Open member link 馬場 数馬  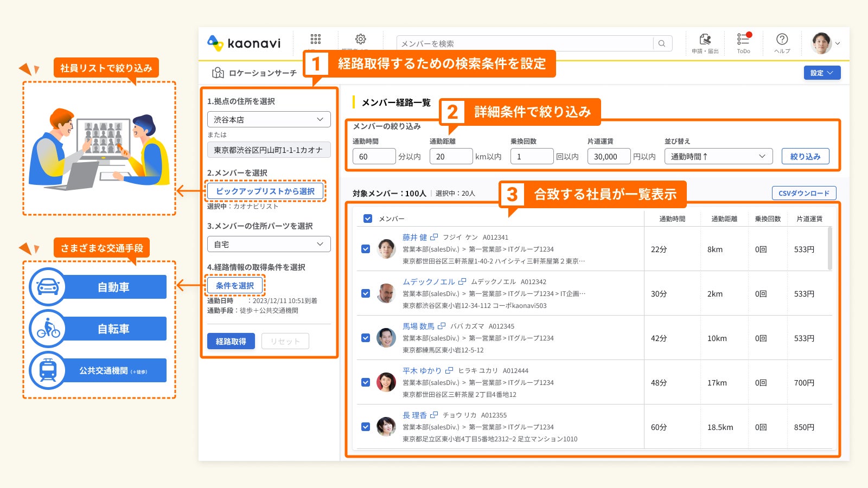coord(418,326)
